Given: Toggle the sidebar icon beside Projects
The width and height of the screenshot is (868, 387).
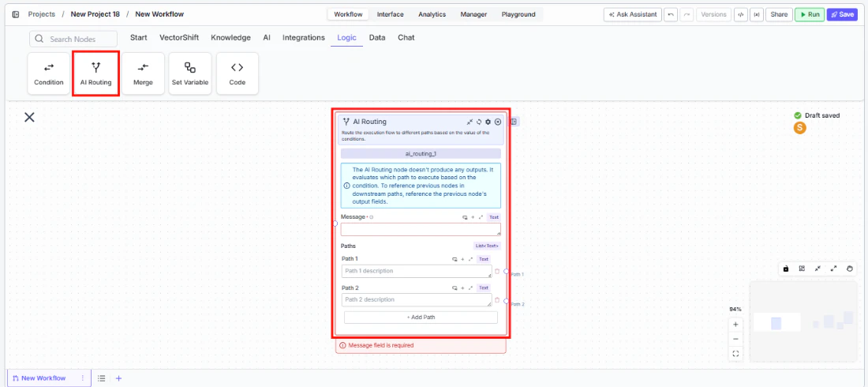Looking at the screenshot, I should tap(16, 14).
